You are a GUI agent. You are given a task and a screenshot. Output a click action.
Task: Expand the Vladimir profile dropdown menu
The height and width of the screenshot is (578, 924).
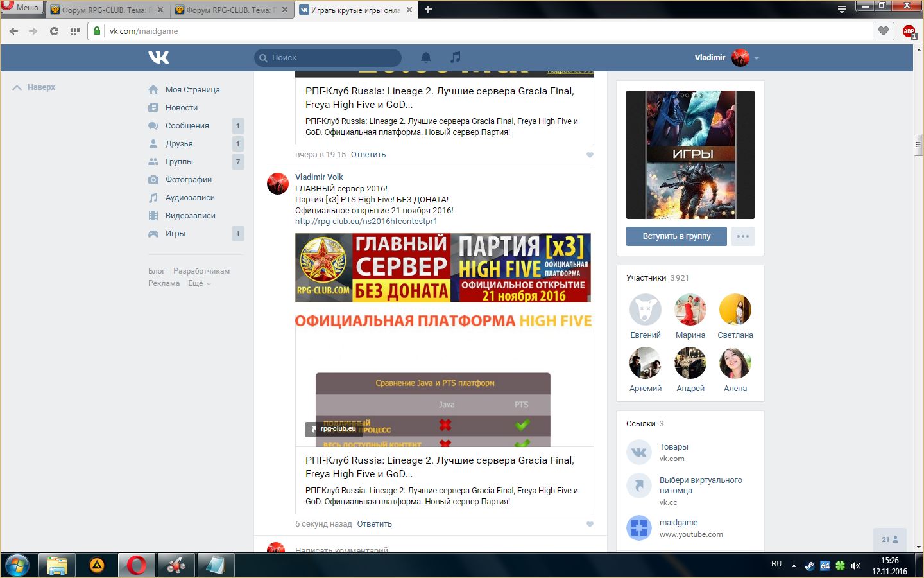point(757,58)
